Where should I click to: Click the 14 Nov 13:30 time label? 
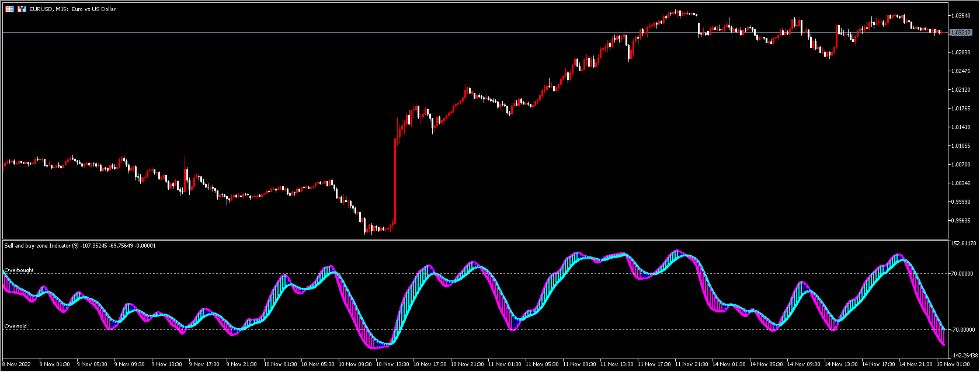[x=841, y=364]
